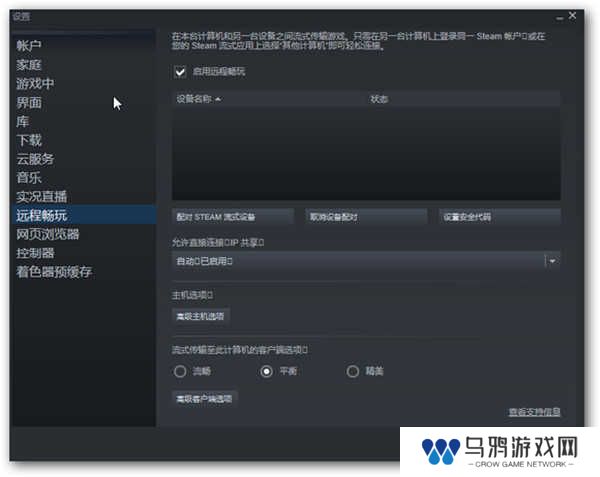
Task: Click 配对 STEAM 流式设备 button
Action: (x=233, y=217)
